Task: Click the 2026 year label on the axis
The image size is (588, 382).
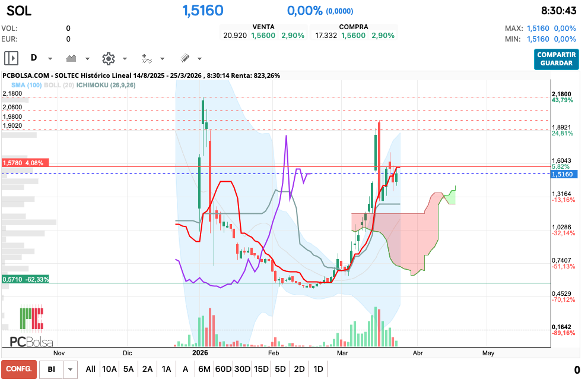Action: (200, 353)
